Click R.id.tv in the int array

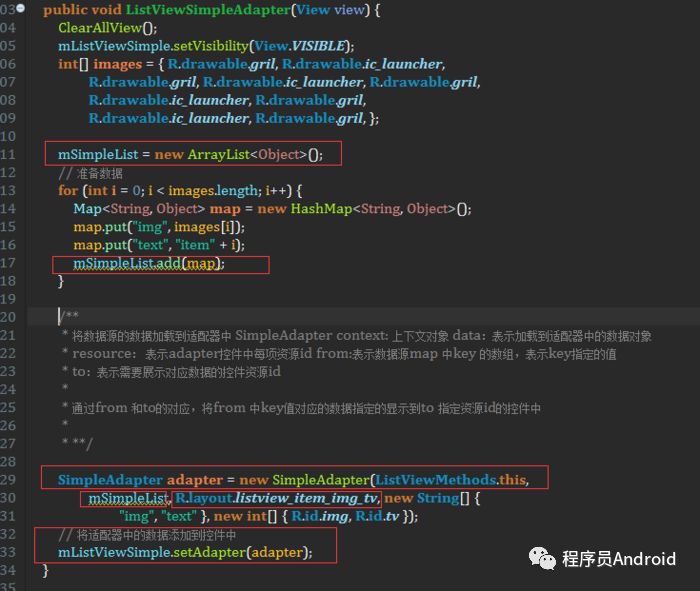[x=377, y=516]
